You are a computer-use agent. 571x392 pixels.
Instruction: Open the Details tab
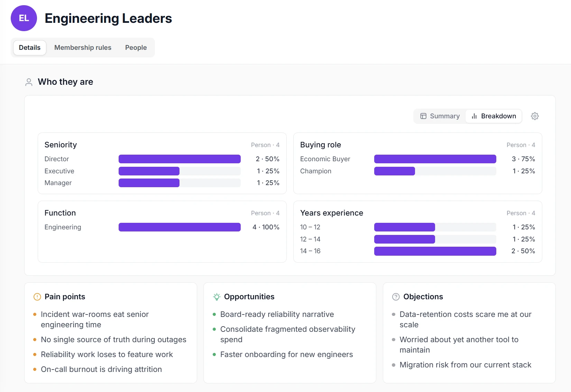coord(30,48)
